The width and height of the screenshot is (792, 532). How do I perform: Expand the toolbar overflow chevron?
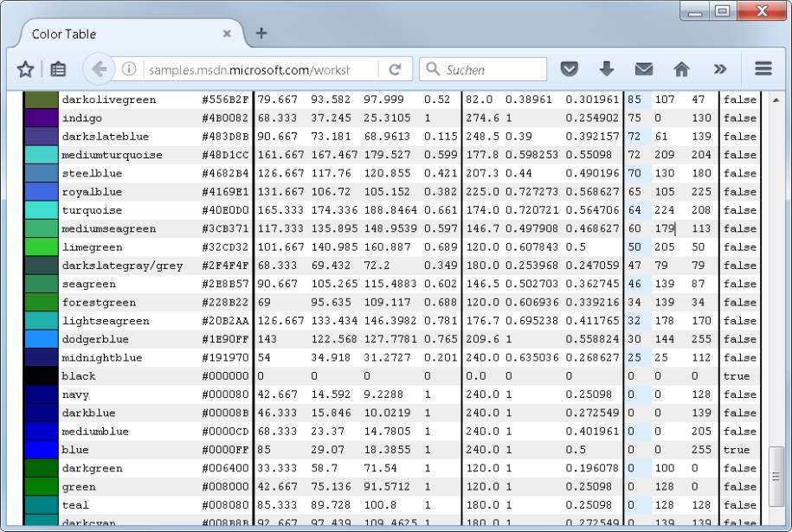pos(719,69)
